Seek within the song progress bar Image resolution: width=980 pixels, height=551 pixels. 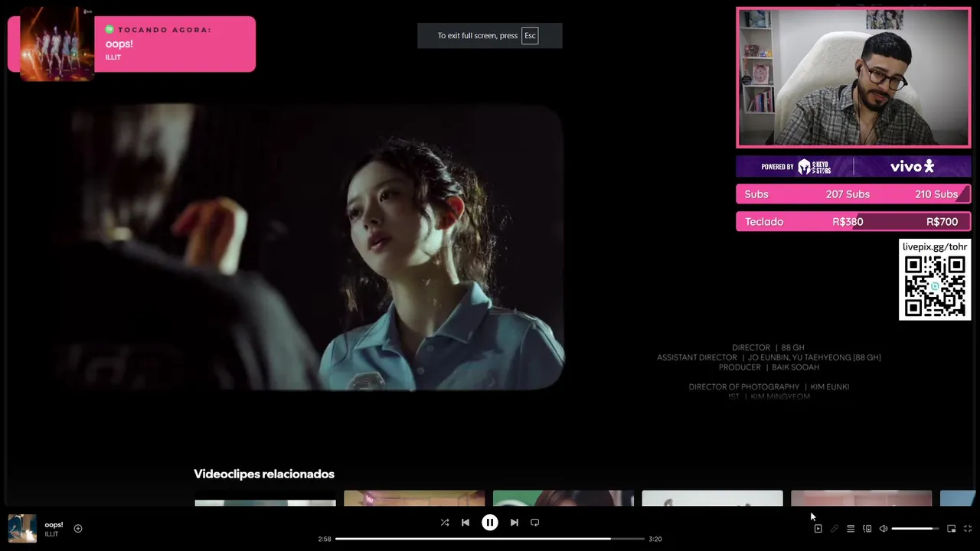coord(490,539)
